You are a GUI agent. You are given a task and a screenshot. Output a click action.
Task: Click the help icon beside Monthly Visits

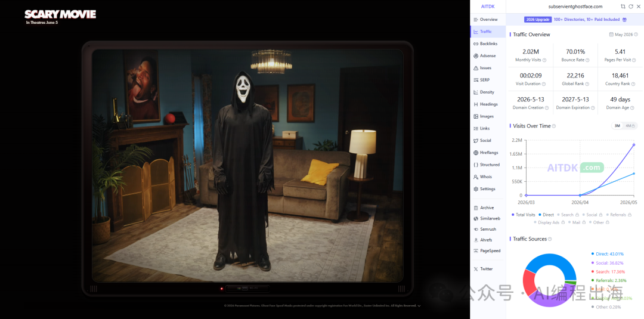point(544,60)
